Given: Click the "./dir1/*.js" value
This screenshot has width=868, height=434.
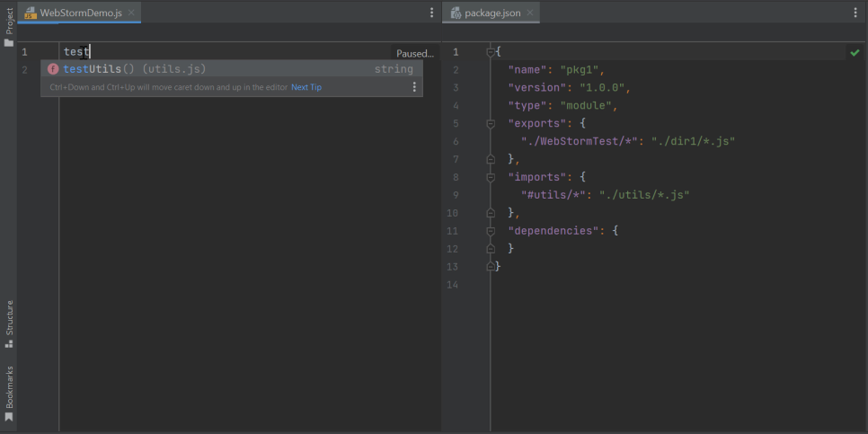Looking at the screenshot, I should (693, 141).
